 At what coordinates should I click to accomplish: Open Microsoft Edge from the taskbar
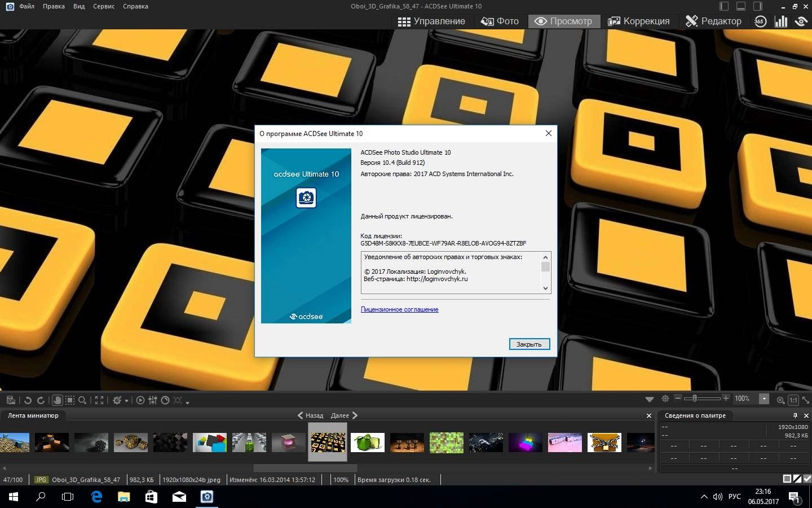(x=96, y=497)
